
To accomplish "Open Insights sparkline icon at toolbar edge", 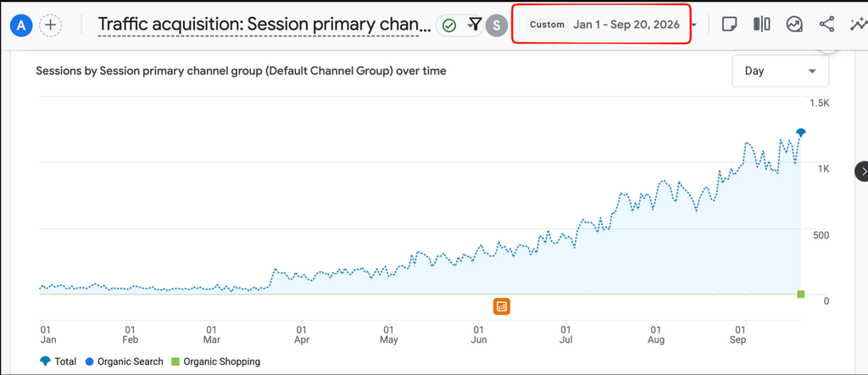I will 860,25.
